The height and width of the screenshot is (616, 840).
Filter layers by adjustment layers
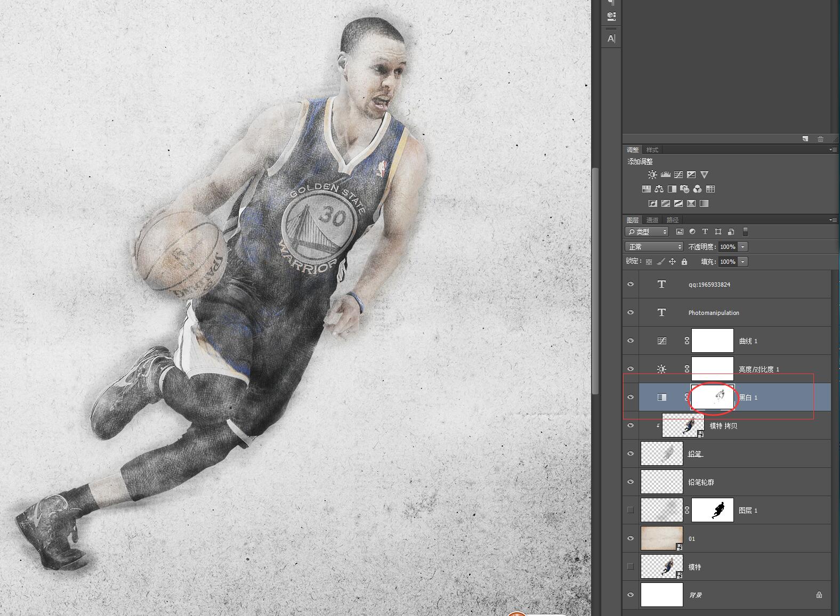click(692, 232)
